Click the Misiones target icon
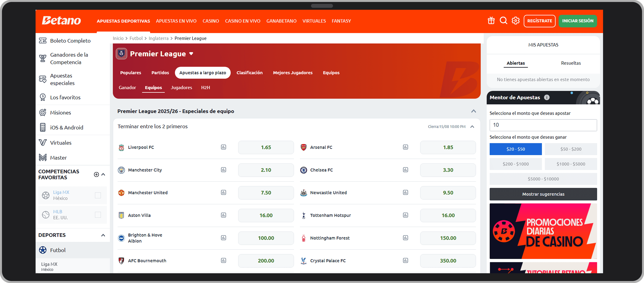Viewport: 644px width, 283px height. 42,112
